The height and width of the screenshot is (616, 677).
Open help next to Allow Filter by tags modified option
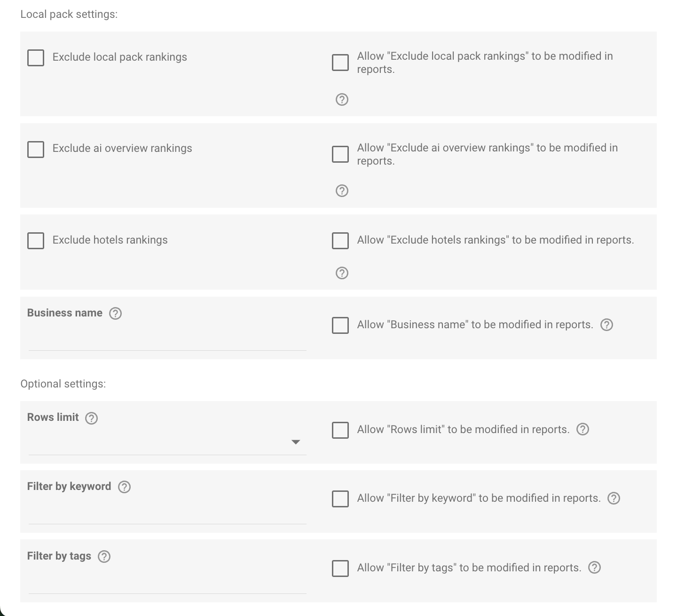click(594, 568)
